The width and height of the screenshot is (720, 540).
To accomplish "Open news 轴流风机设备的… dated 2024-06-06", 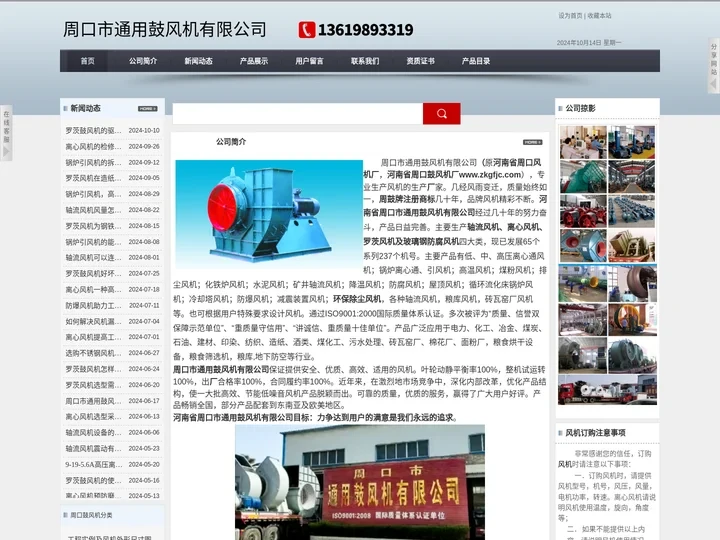I will pyautogui.click(x=93, y=433).
